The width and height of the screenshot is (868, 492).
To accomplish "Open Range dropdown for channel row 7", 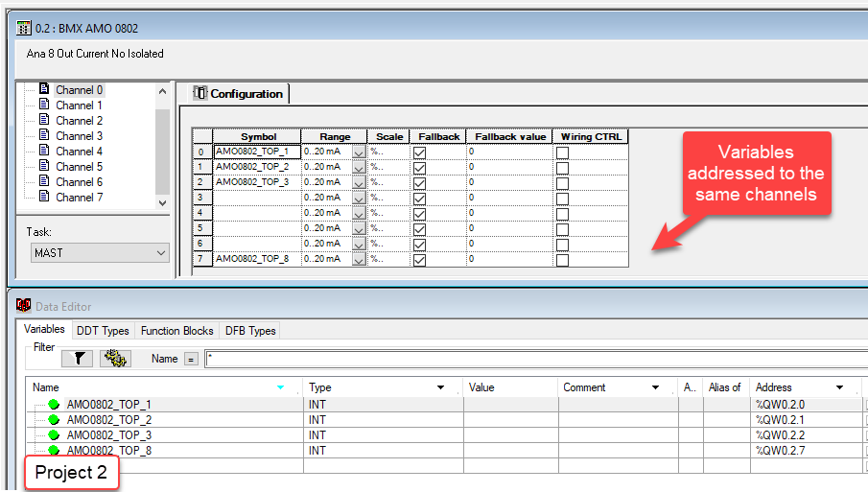I will pos(359,259).
